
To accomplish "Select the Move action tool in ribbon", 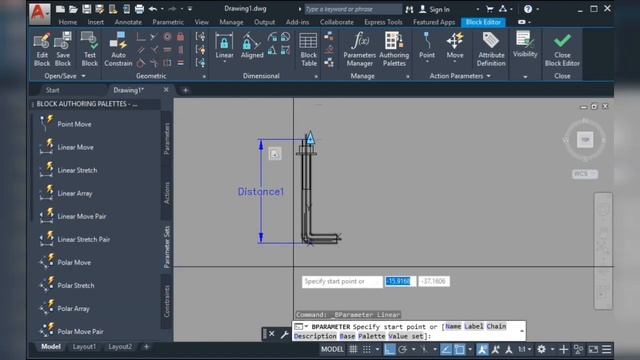I will [x=455, y=47].
